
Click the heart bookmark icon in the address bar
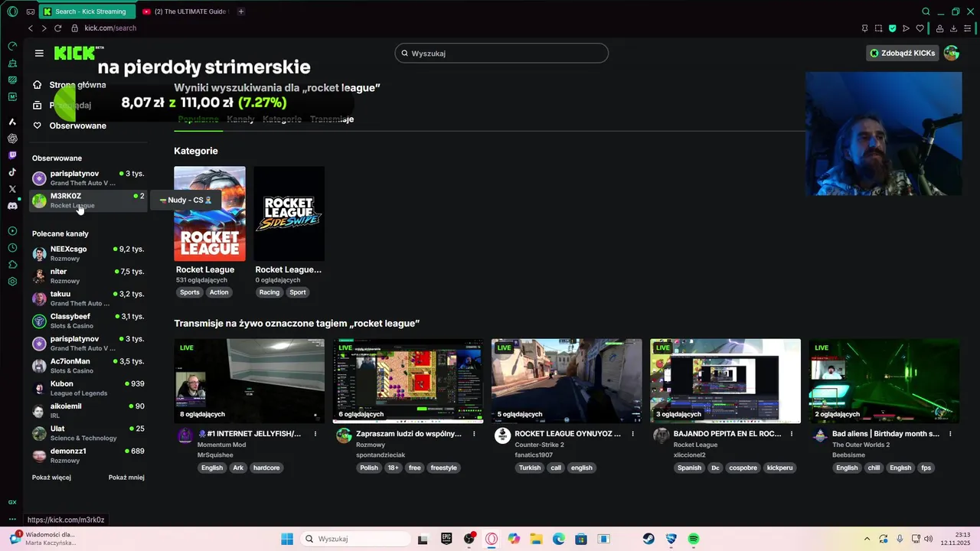tap(920, 28)
